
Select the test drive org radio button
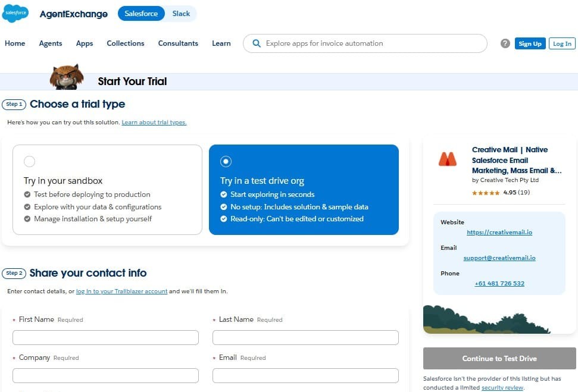pyautogui.click(x=226, y=161)
